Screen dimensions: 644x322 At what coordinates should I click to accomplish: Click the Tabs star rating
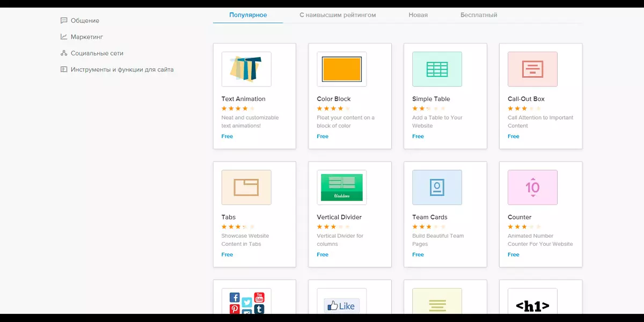click(238, 226)
